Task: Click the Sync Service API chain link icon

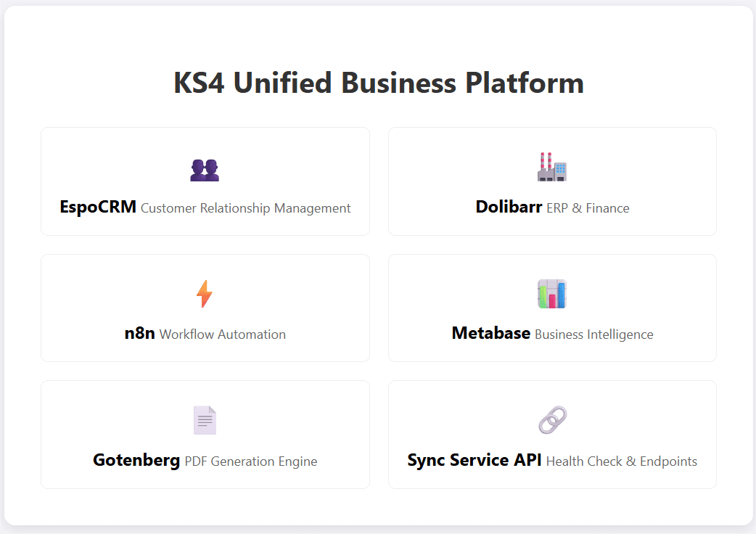Action: click(x=553, y=420)
